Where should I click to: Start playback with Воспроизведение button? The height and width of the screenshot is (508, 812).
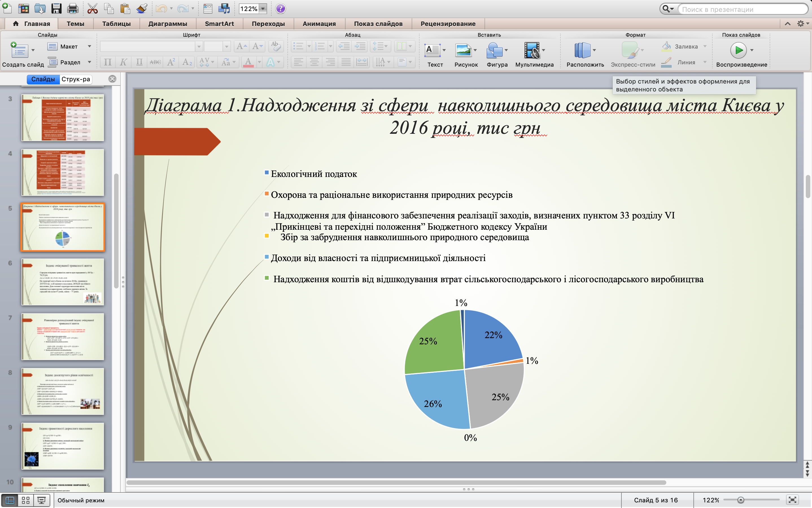pos(738,51)
